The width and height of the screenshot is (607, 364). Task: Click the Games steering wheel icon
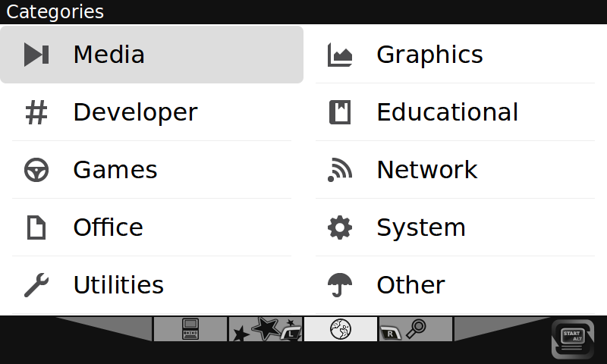36,170
